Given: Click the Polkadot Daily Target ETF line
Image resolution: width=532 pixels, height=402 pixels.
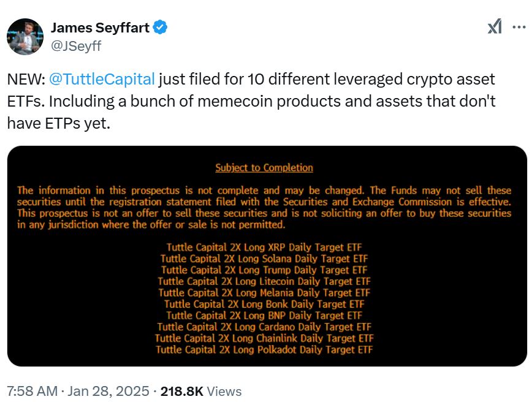Looking at the screenshot, I should coord(264,349).
